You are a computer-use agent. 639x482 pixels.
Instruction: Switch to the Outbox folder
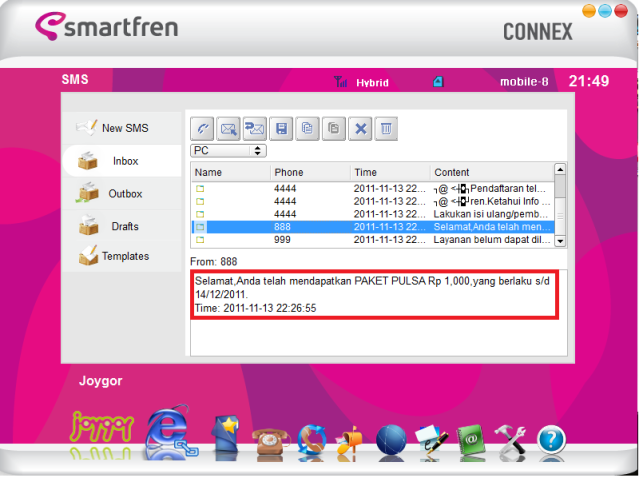[121, 194]
